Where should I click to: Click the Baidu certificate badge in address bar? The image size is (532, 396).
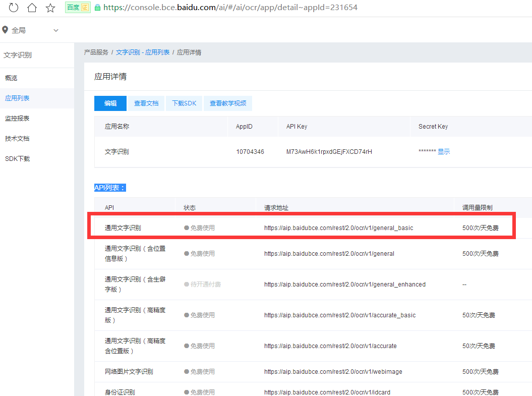77,8
